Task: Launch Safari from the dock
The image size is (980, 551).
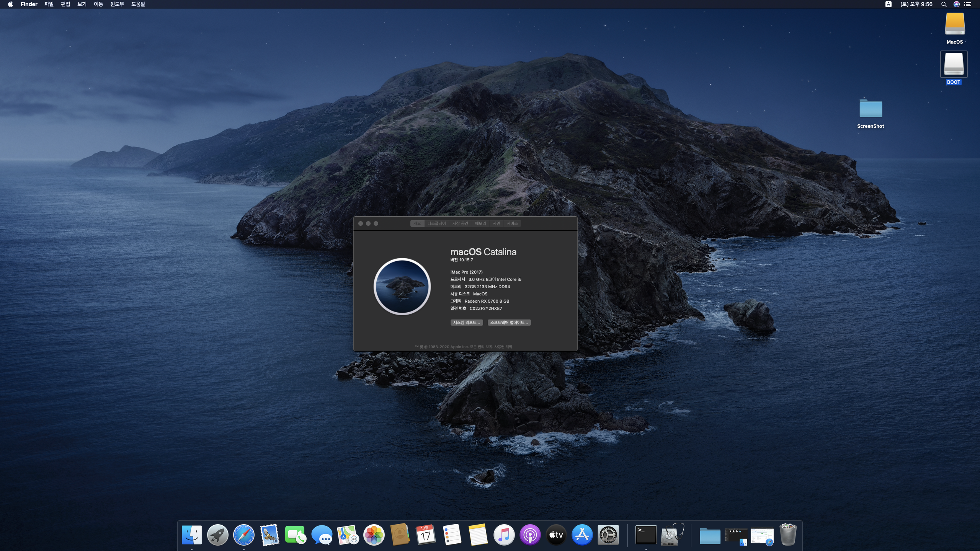Action: click(243, 535)
